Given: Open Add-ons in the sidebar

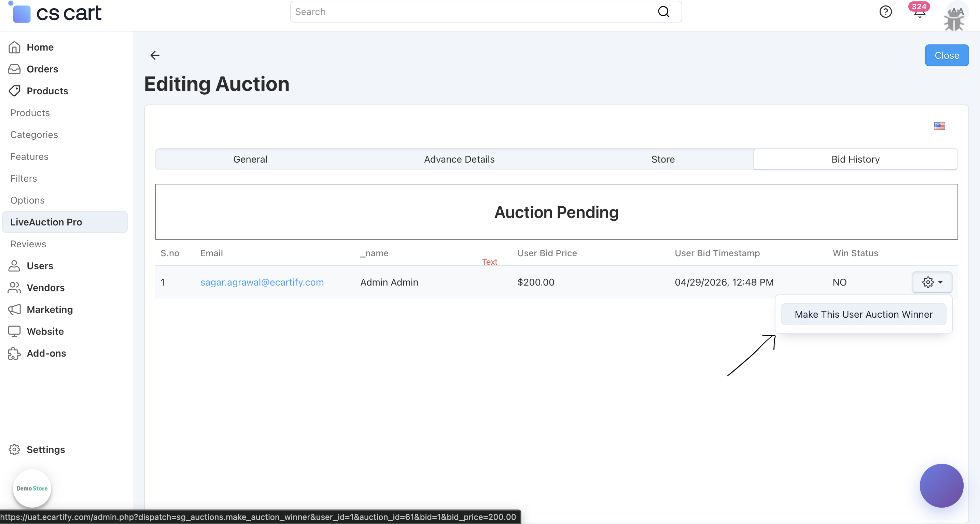Looking at the screenshot, I should pyautogui.click(x=46, y=354).
